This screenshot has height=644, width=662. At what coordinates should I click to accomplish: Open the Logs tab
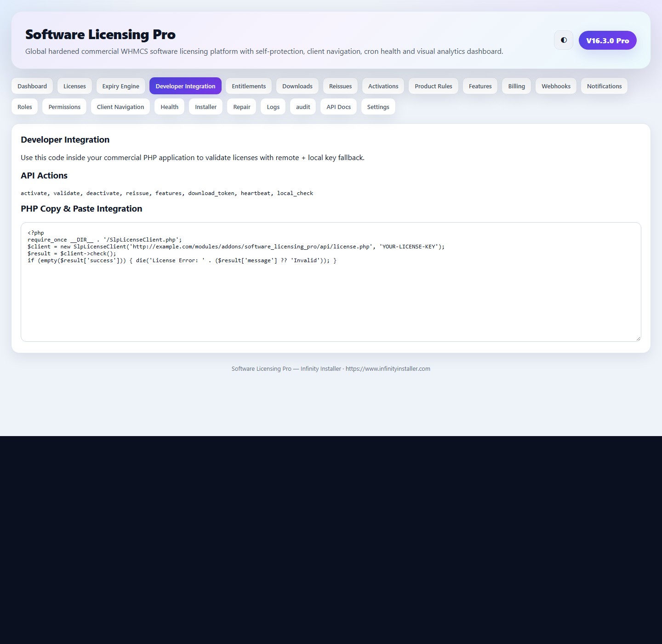point(273,107)
